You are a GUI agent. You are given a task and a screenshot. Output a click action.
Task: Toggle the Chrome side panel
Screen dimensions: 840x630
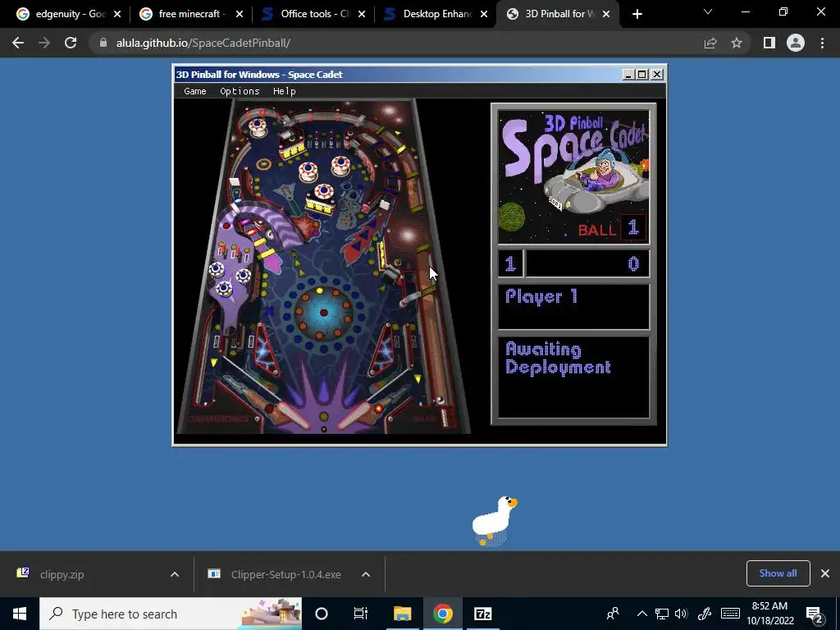(769, 43)
